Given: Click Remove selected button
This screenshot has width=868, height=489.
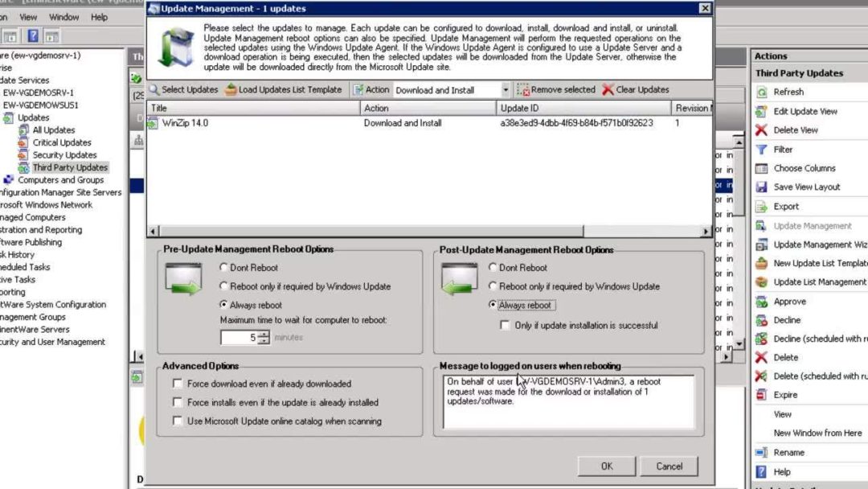Looking at the screenshot, I should tap(556, 90).
